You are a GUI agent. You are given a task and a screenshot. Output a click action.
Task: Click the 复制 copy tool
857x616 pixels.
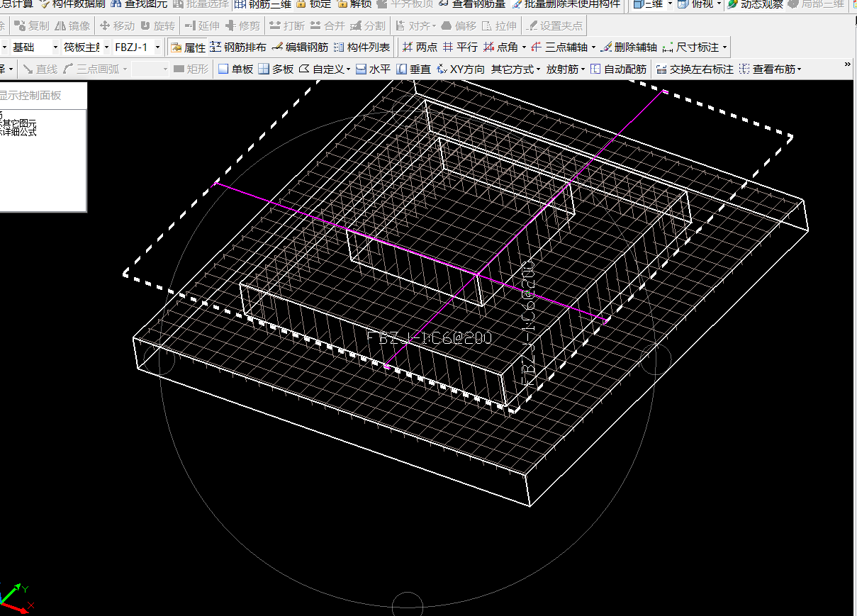(32, 26)
